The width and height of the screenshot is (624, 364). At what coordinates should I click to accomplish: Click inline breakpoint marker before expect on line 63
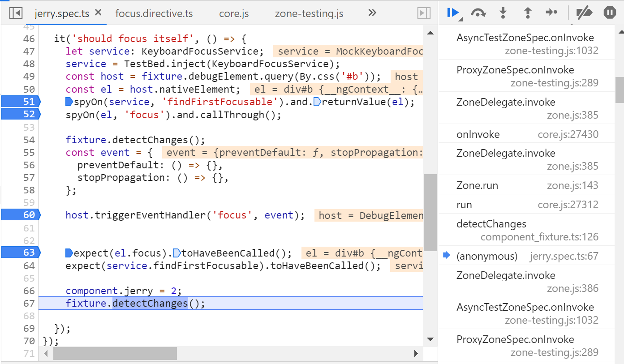pos(69,253)
